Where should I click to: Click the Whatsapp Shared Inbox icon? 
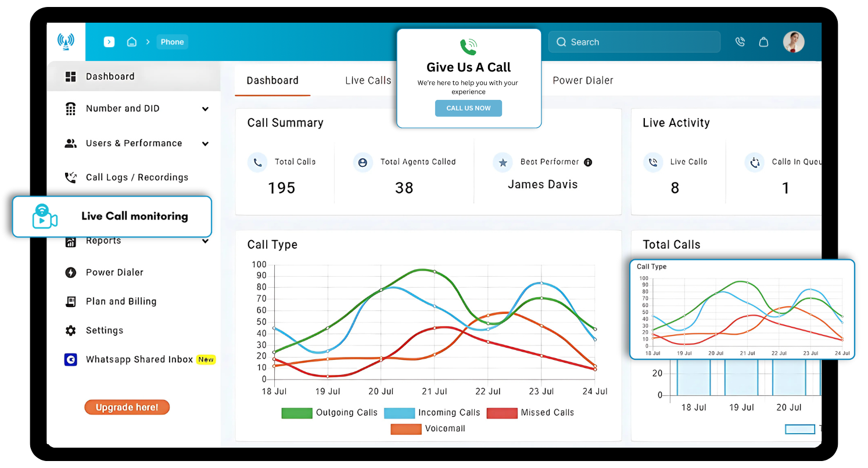coord(71,359)
